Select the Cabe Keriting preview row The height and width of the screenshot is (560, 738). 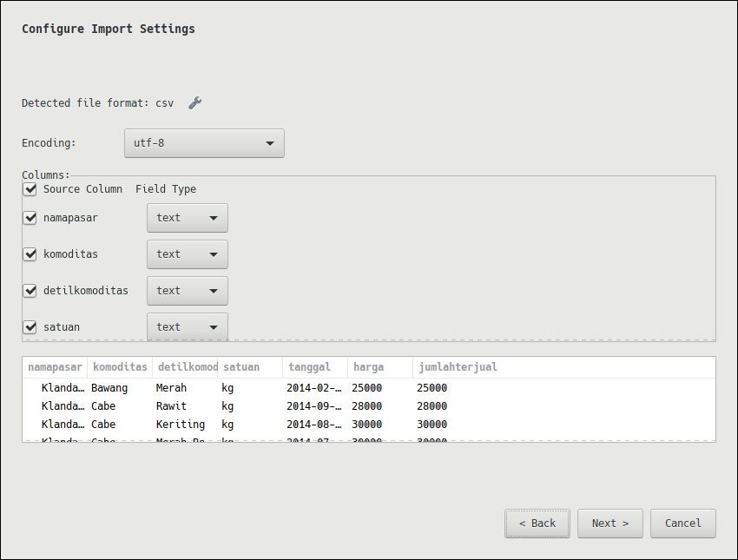coord(260,425)
